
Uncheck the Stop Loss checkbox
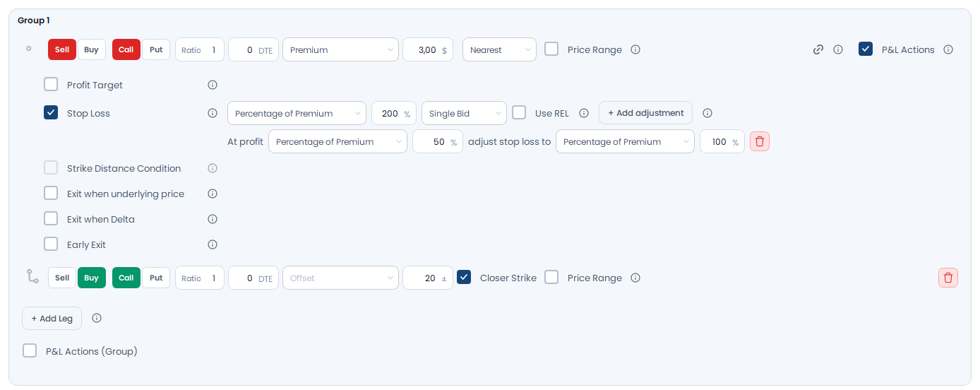tap(51, 112)
